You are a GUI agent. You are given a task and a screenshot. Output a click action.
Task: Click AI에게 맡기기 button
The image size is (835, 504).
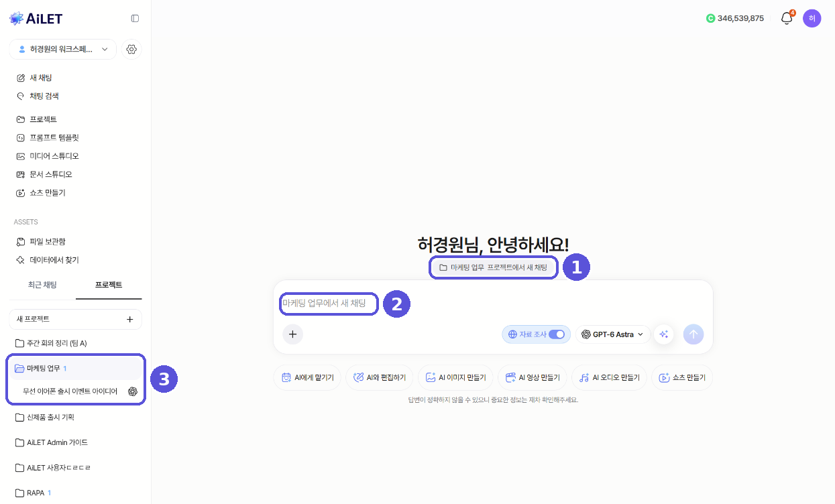tap(308, 377)
